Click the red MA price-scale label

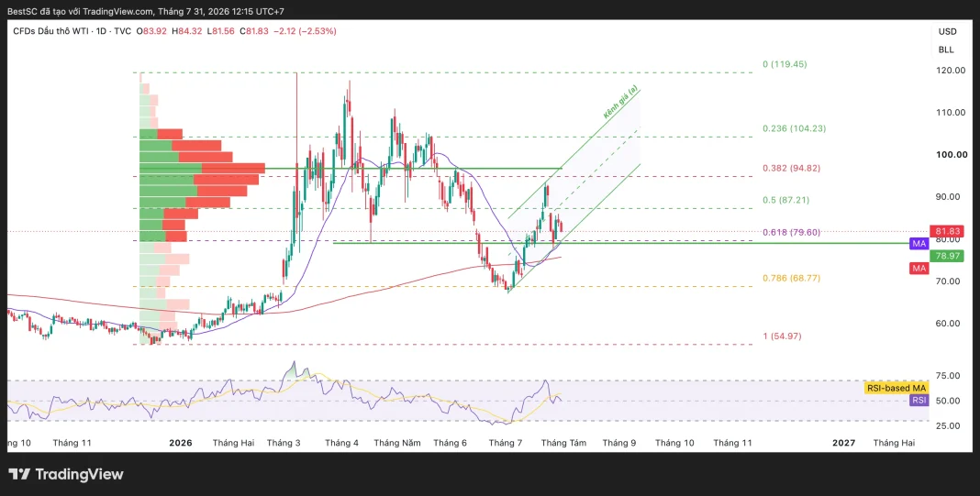919,268
